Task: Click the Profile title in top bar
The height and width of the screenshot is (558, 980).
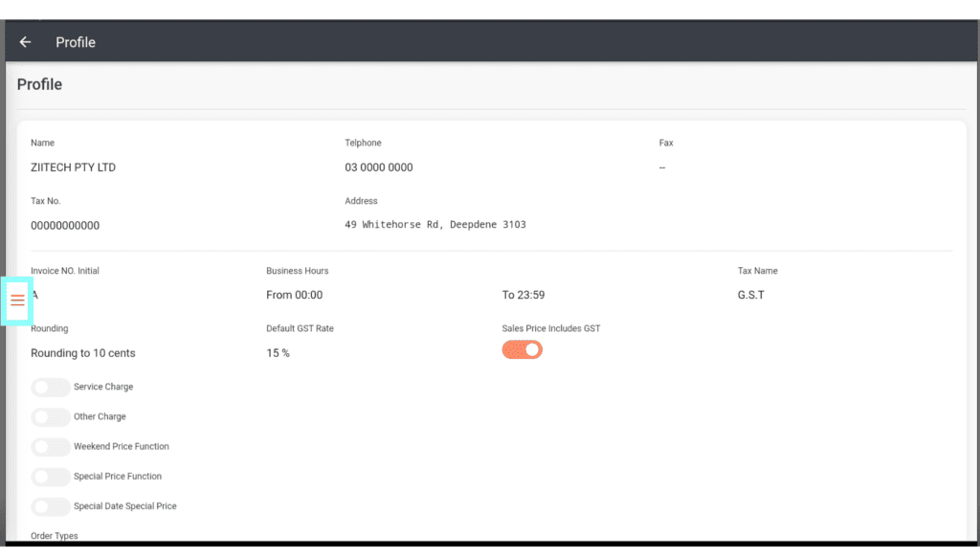Action: tap(76, 42)
